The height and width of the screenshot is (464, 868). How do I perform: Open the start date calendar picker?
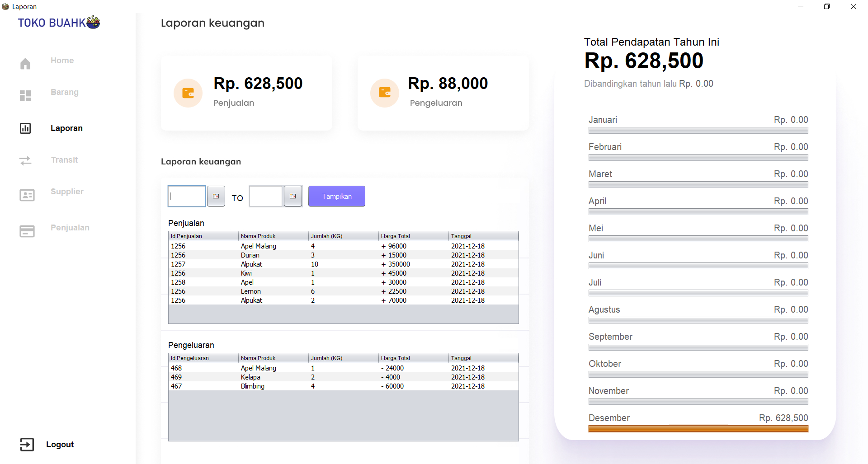click(216, 196)
